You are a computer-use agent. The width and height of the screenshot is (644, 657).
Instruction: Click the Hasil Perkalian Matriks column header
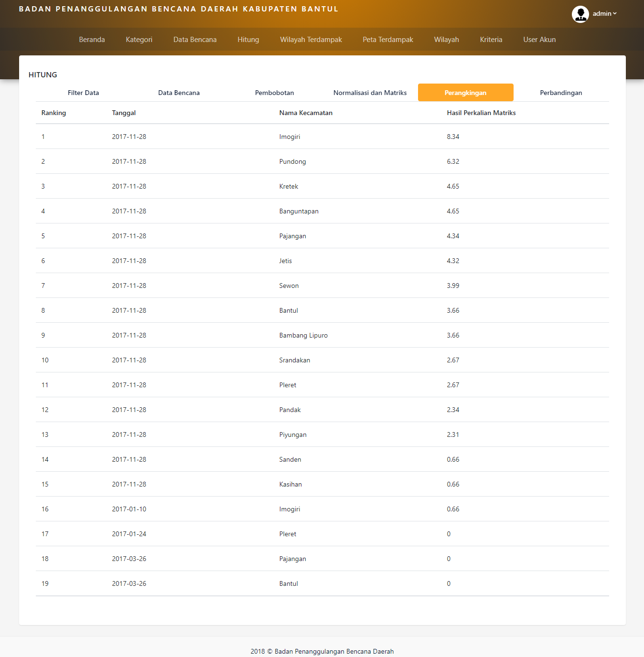pyautogui.click(x=481, y=113)
